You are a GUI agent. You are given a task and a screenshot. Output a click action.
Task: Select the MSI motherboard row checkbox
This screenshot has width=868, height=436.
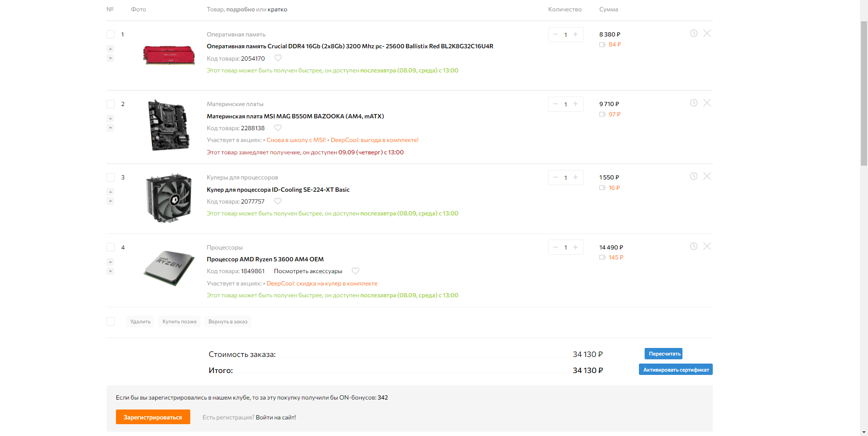click(111, 104)
